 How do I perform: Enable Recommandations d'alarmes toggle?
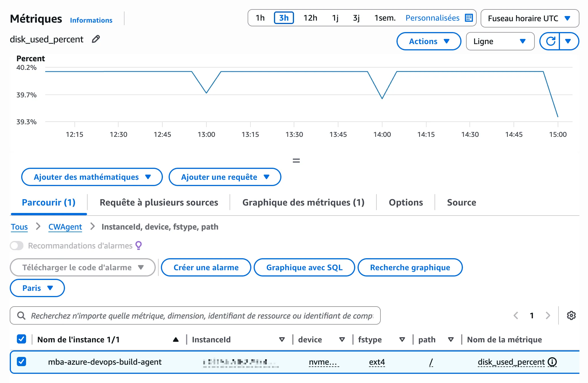click(16, 245)
